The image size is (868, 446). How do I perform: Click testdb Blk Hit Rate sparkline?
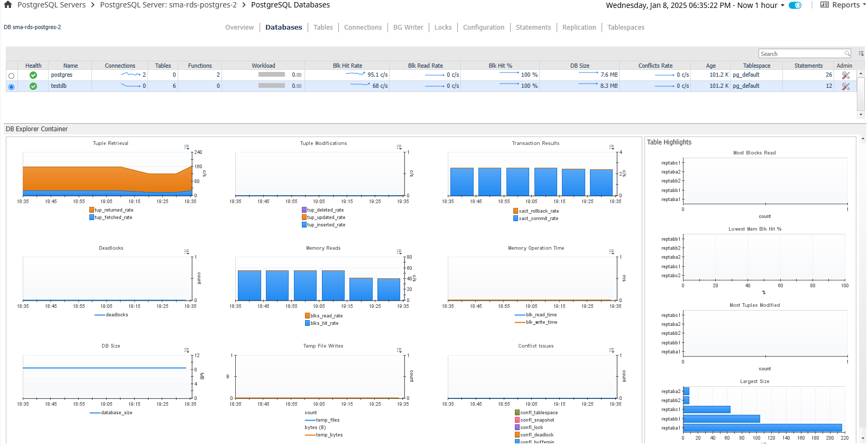[360, 85]
